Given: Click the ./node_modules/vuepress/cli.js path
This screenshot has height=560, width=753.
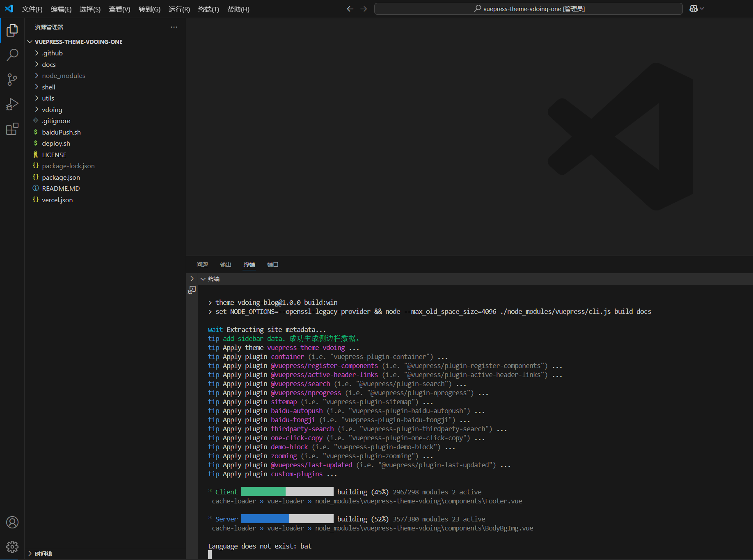Looking at the screenshot, I should (x=555, y=311).
